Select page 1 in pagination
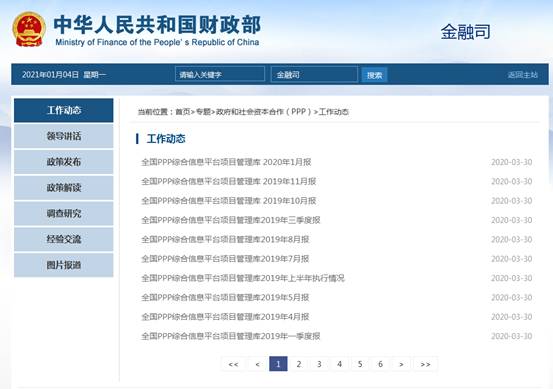This screenshot has height=389, width=553. pyautogui.click(x=278, y=364)
